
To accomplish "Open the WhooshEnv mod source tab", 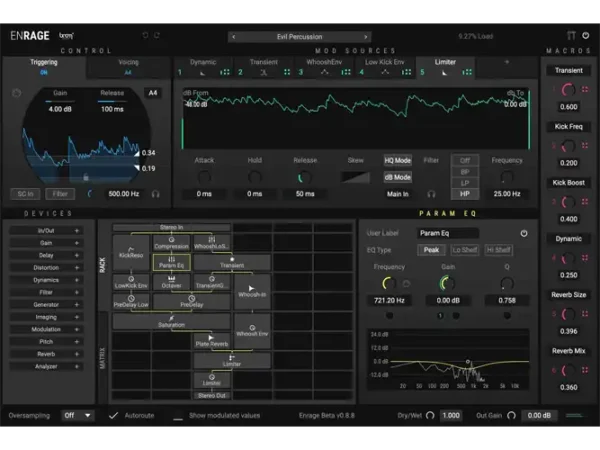I will 324,67.
